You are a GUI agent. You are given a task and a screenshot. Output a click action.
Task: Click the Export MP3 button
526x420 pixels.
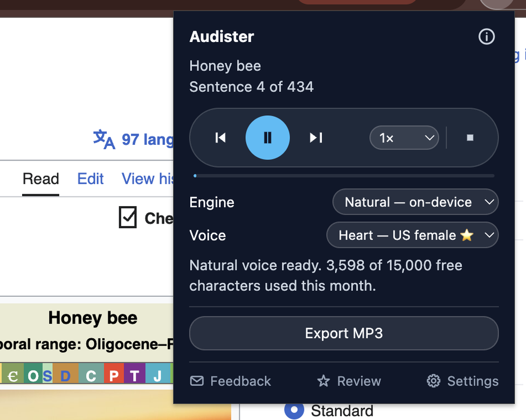[344, 333]
